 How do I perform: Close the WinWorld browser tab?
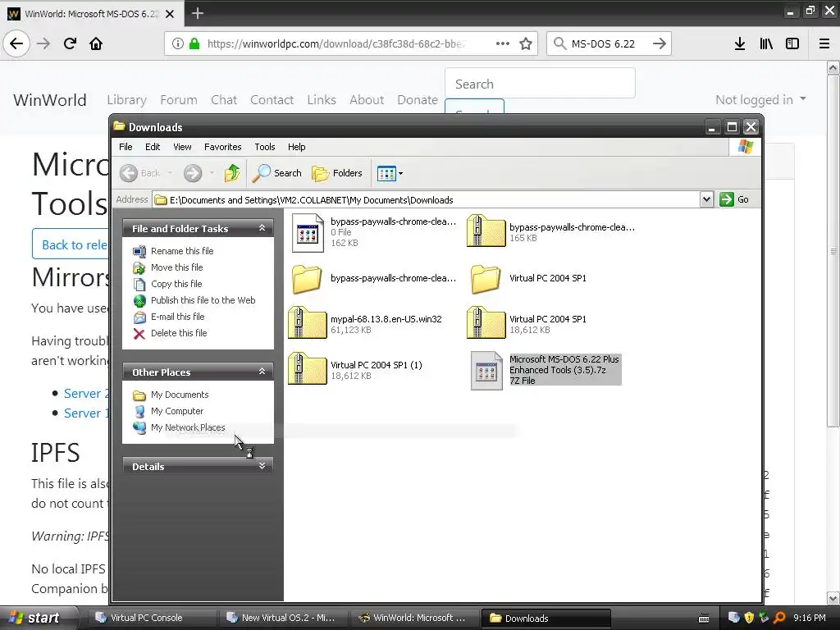[x=170, y=14]
